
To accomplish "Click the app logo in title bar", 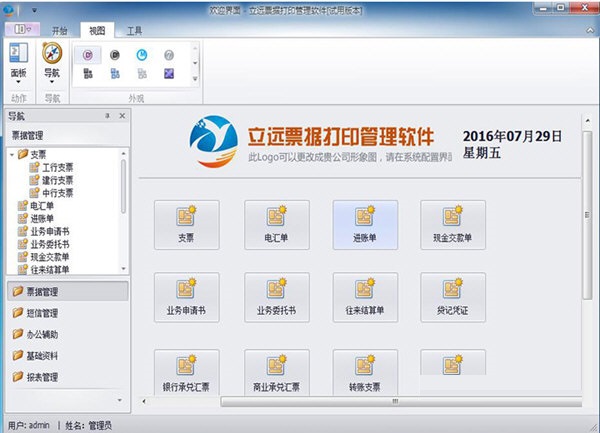I will pyautogui.click(x=8, y=10).
